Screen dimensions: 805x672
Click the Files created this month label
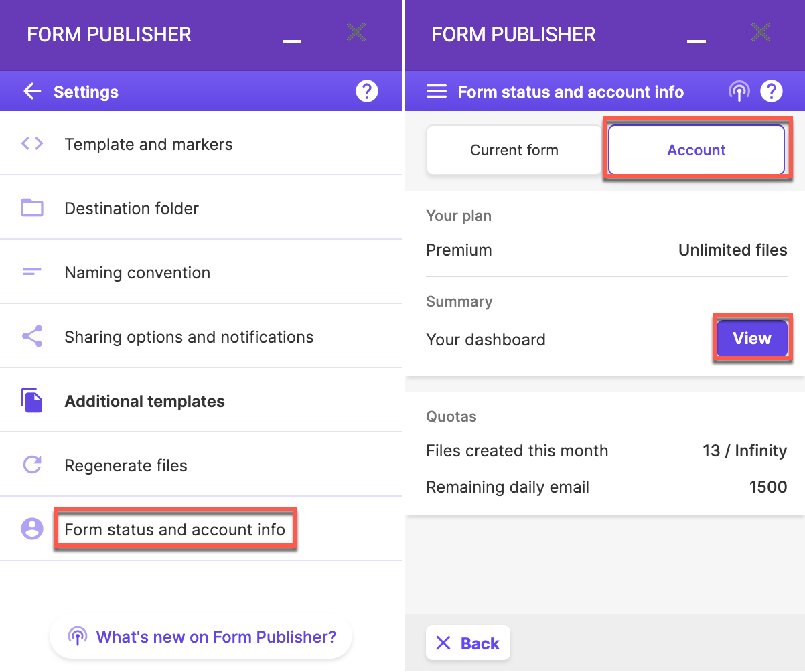coord(517,450)
